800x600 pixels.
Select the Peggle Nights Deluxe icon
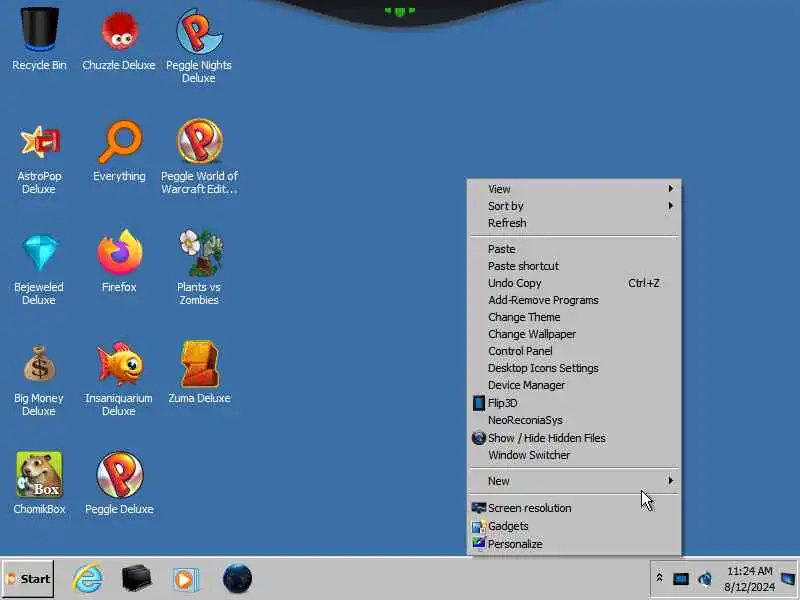[199, 45]
